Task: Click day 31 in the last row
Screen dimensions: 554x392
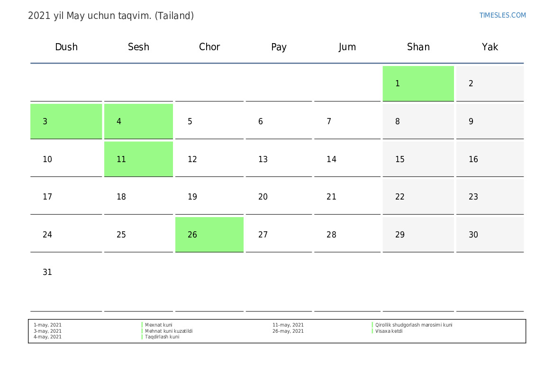Action: (47, 273)
